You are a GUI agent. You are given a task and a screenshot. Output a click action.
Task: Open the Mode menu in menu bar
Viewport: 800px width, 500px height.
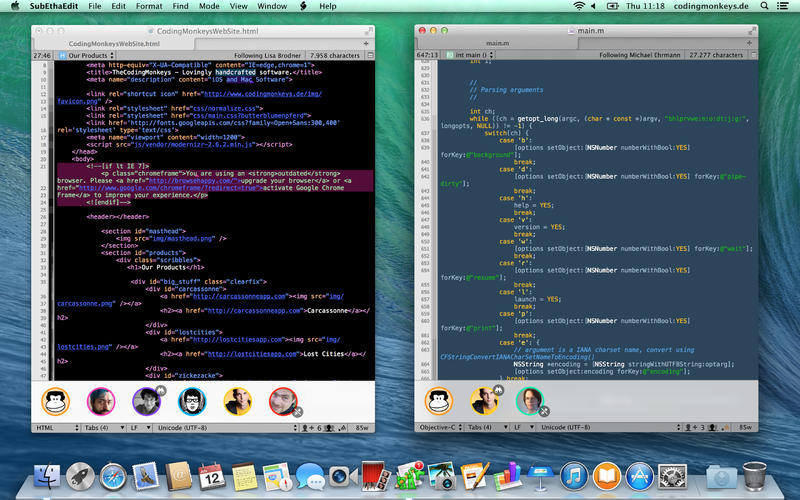[209, 6]
